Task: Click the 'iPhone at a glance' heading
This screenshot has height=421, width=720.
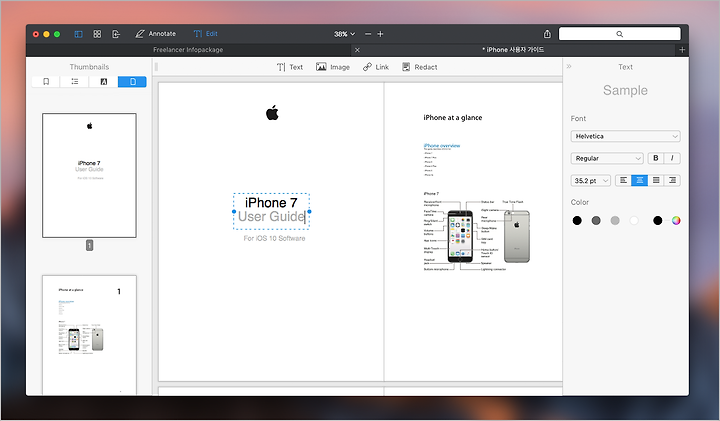Action: pos(453,118)
